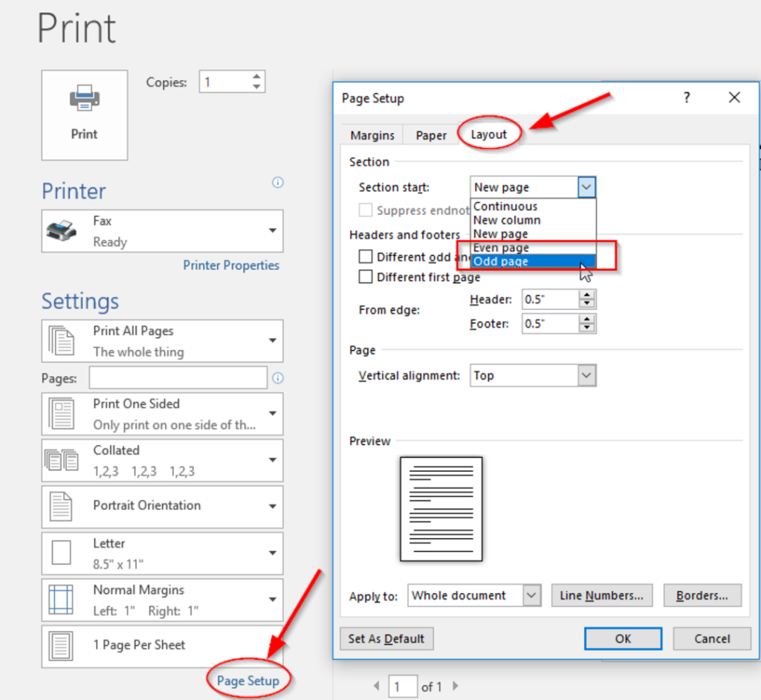Click the Print One Sided icon
This screenshot has height=700, width=761.
click(x=60, y=413)
